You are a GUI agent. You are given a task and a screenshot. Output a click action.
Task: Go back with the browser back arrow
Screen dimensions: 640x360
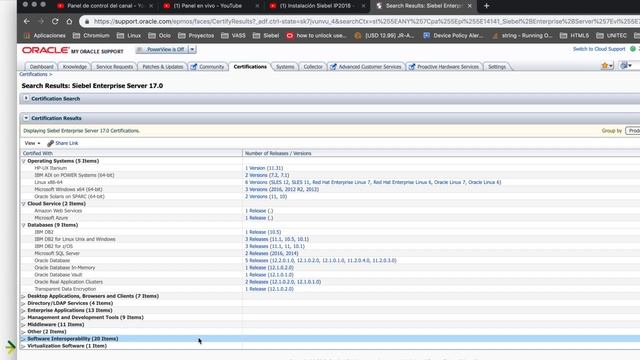27,21
